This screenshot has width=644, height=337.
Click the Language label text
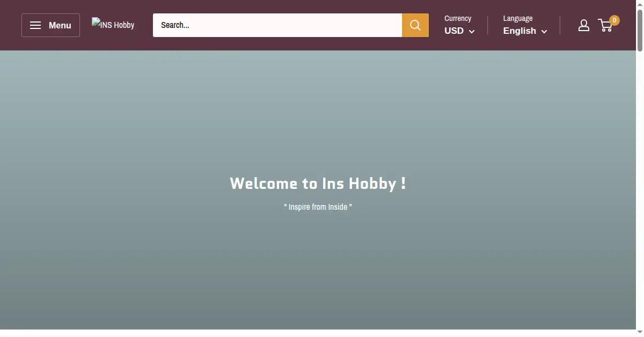[x=518, y=18]
